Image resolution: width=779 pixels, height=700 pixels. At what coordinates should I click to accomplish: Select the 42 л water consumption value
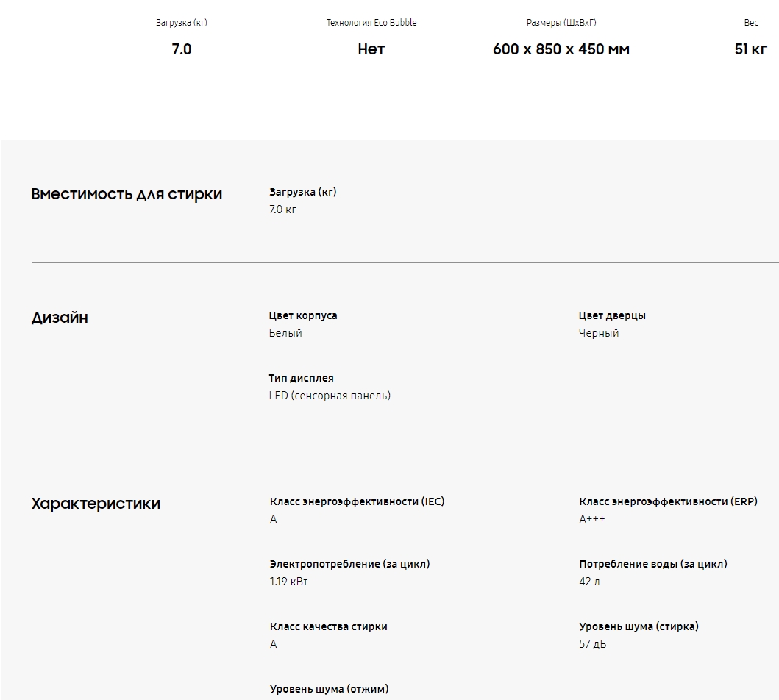coord(589,582)
